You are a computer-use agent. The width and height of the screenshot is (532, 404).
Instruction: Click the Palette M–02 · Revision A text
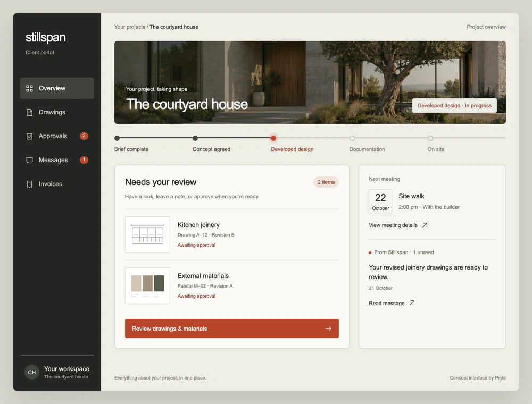205,286
